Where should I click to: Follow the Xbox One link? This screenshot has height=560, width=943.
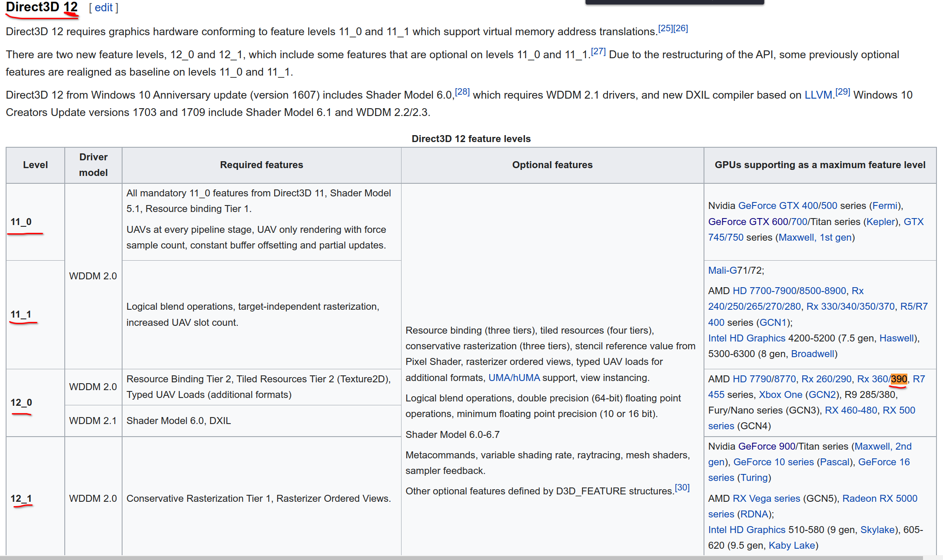pos(780,394)
